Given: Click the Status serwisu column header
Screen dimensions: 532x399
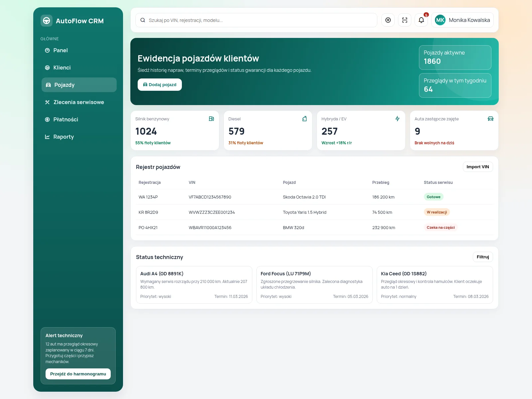Looking at the screenshot, I should [x=438, y=183].
